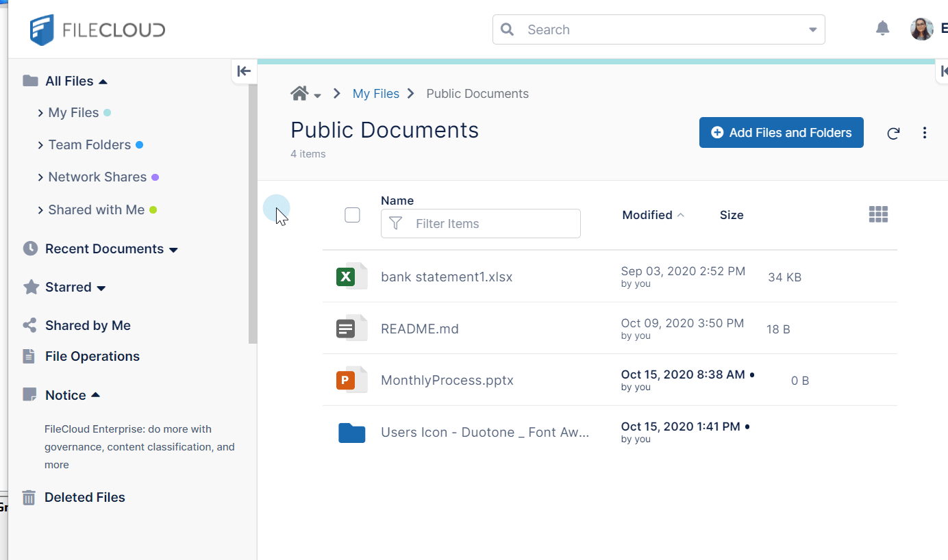Switch to grid view layout icon
This screenshot has width=948, height=560.
pyautogui.click(x=878, y=214)
